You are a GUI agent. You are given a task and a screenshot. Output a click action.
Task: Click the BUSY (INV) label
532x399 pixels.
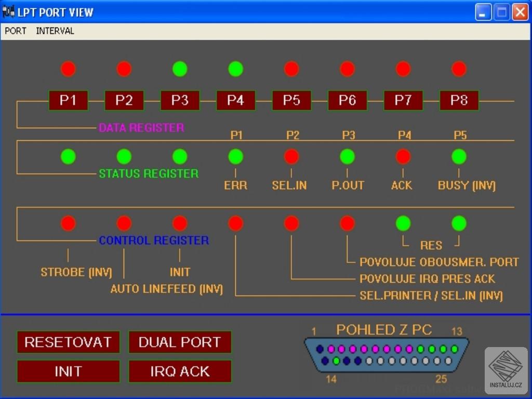pos(467,185)
